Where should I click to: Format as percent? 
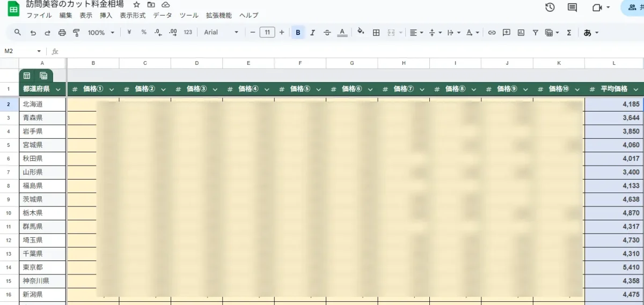[x=144, y=32]
